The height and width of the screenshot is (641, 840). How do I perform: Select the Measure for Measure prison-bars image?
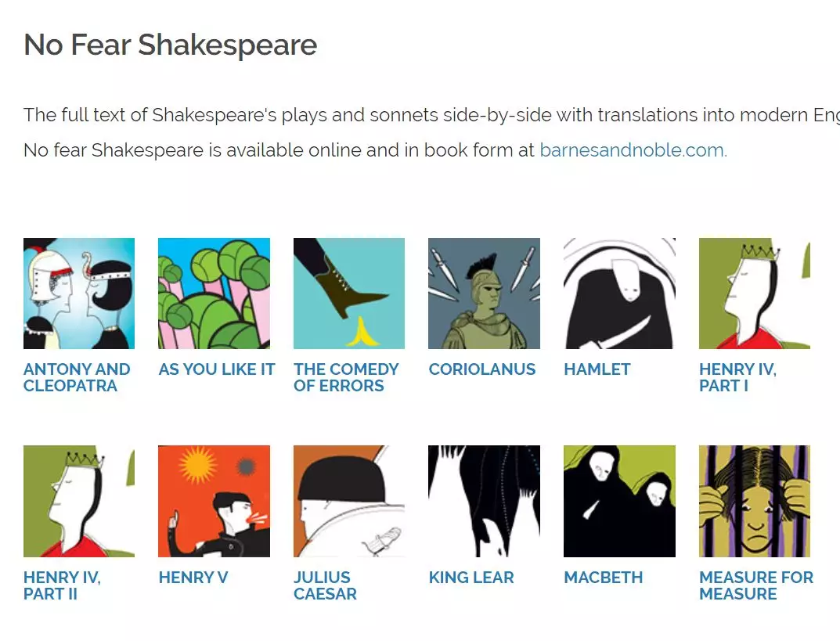click(x=754, y=501)
